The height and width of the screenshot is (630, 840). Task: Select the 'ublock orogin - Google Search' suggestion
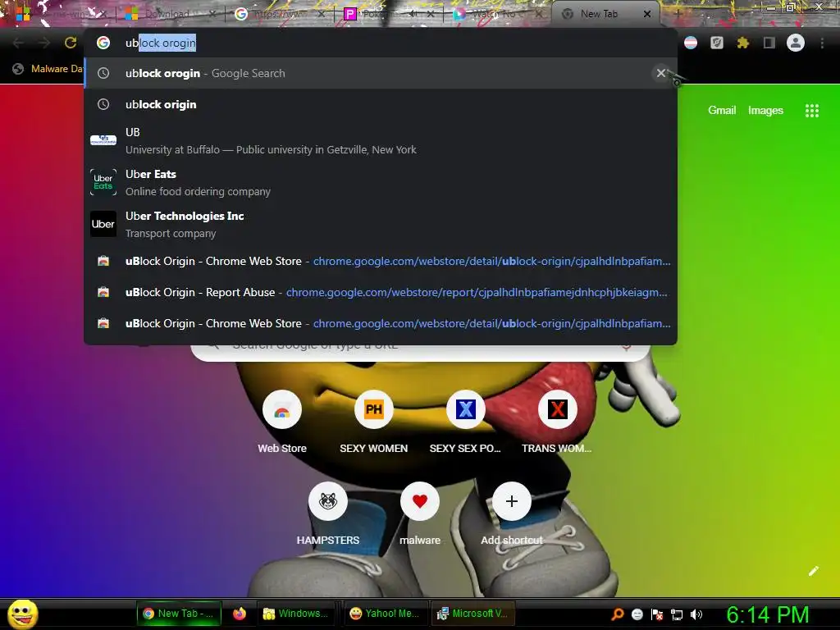[x=381, y=73]
